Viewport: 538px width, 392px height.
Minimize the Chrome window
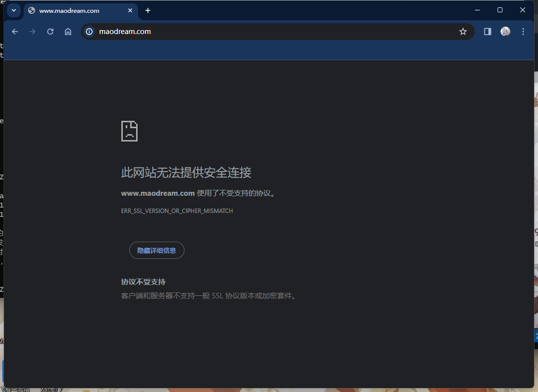[477, 10]
